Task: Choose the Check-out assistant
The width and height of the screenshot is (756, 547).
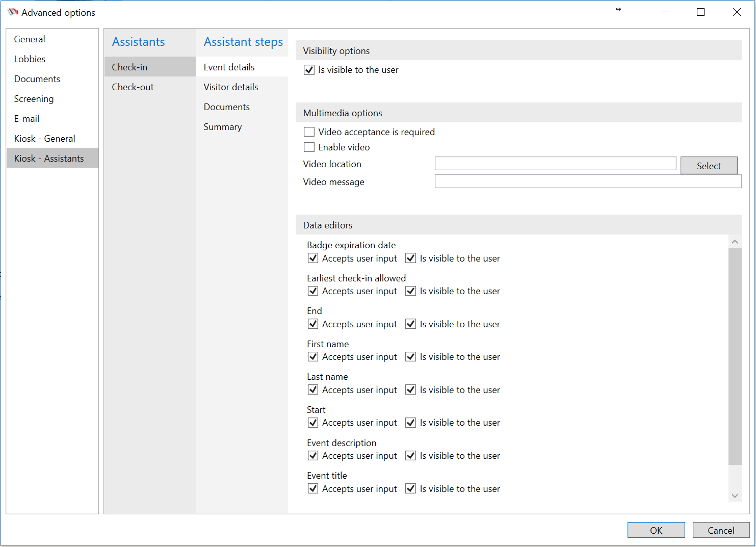Action: pos(150,87)
